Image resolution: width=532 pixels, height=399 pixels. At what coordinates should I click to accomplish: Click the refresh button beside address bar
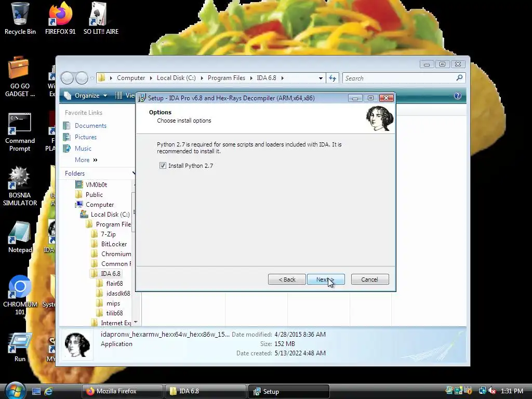[x=332, y=78]
